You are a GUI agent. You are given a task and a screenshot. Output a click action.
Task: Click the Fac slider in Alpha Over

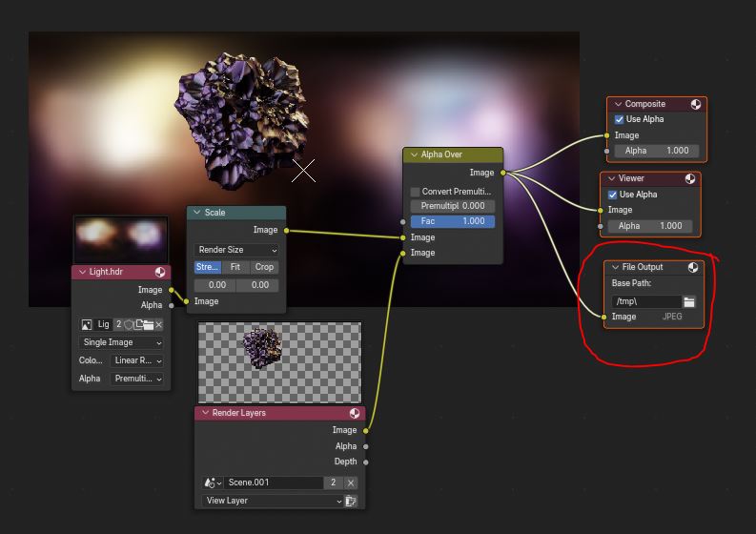point(453,221)
